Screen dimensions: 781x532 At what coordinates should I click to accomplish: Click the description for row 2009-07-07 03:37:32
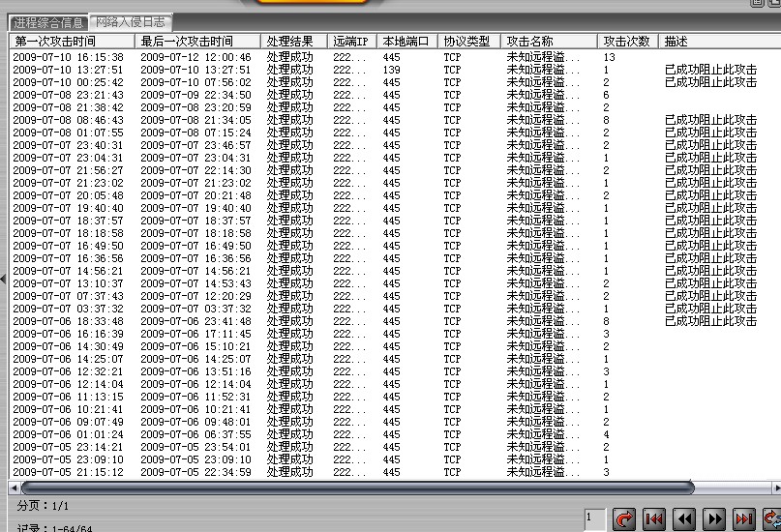point(710,309)
